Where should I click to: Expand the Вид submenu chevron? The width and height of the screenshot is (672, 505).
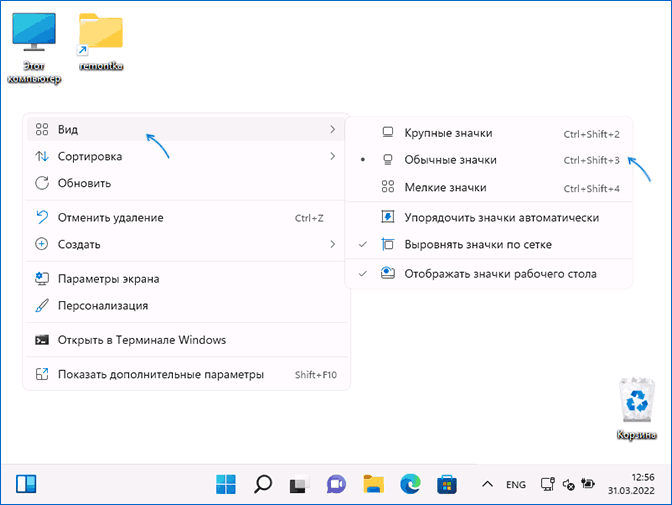pyautogui.click(x=333, y=129)
